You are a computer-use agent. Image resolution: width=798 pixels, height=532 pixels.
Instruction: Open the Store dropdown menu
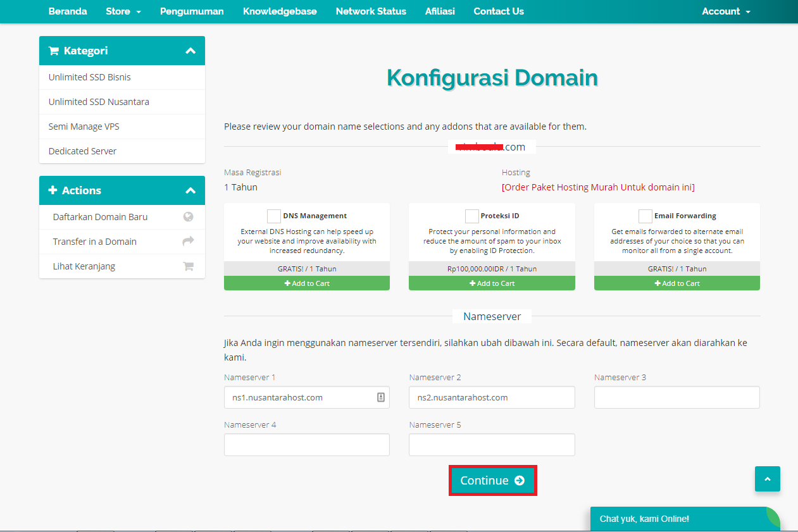(123, 11)
